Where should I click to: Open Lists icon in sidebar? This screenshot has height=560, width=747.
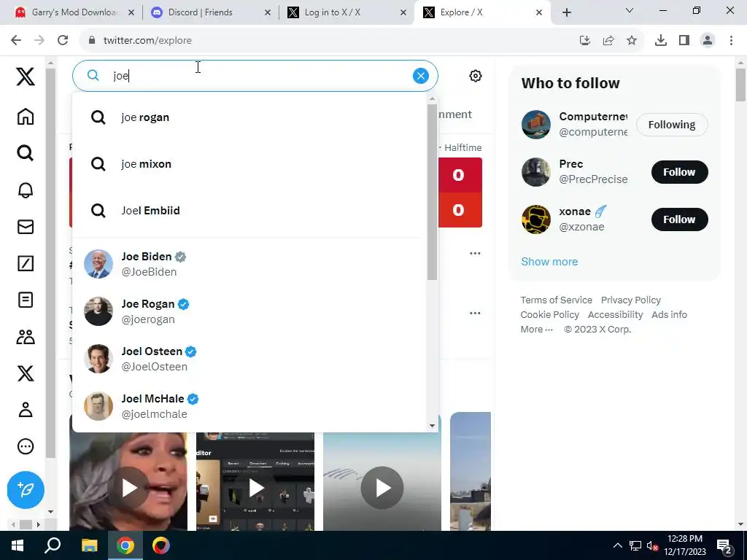click(26, 300)
